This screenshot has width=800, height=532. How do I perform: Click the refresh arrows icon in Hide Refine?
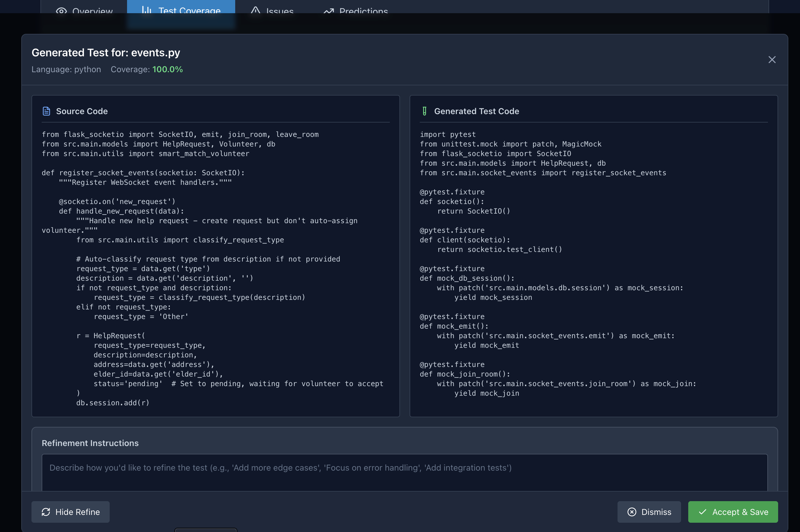coord(46,512)
